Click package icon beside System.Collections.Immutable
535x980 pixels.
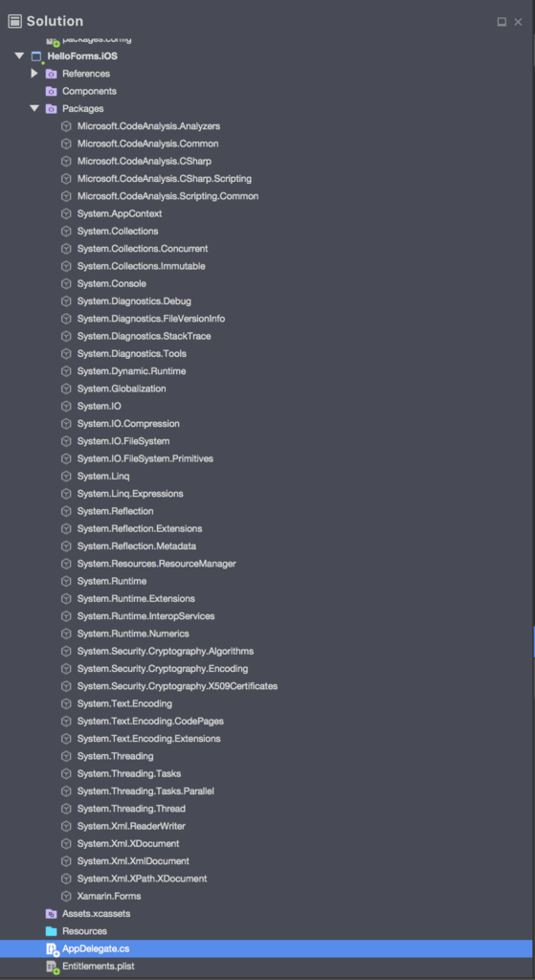pyautogui.click(x=66, y=266)
